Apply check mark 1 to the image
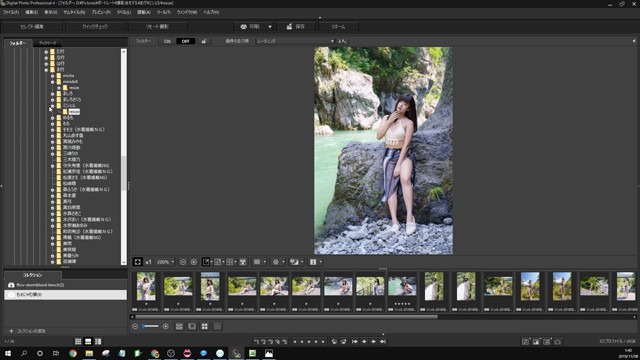640x360 pixels. coord(256,342)
